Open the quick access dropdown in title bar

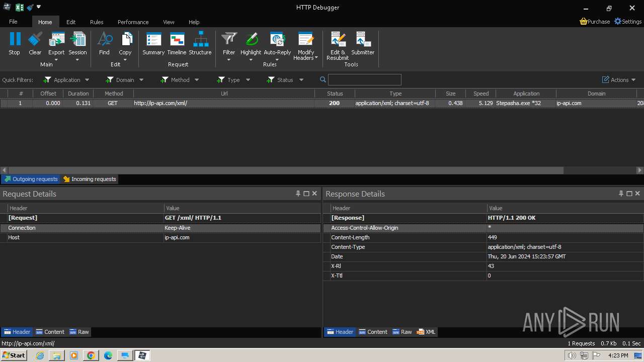pos(39,7)
